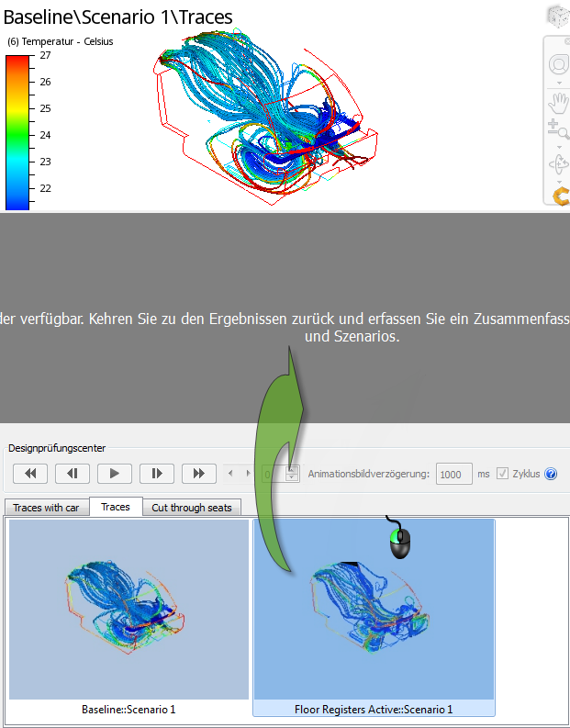Viewport: 570px width, 728px height.
Task: Click the Animationsbildverzögerung value field
Action: tap(454, 474)
